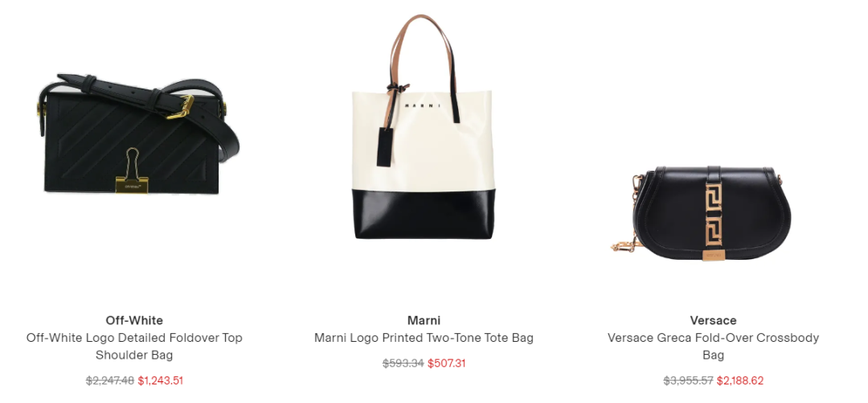Viewport: 868px width, 403px height.
Task: Click the $507.31 sale price
Action: (x=447, y=364)
